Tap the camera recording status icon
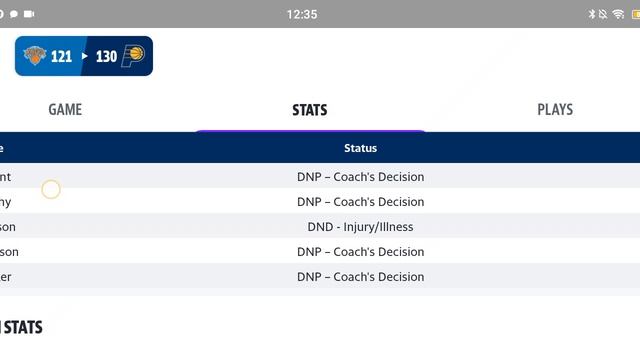Screen dimensions: 640x360 click(x=29, y=14)
